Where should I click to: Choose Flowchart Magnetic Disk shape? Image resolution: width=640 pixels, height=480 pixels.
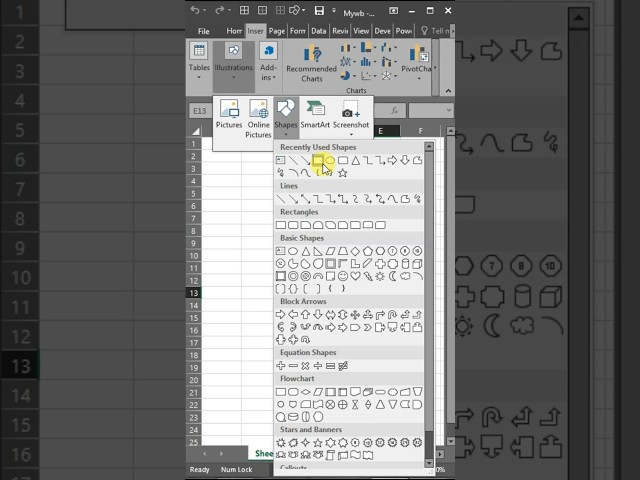tap(293, 417)
